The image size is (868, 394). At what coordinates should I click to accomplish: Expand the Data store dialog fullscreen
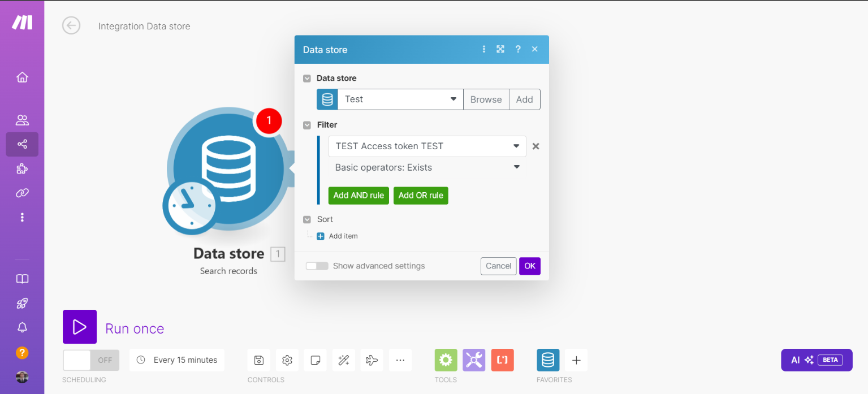(500, 49)
